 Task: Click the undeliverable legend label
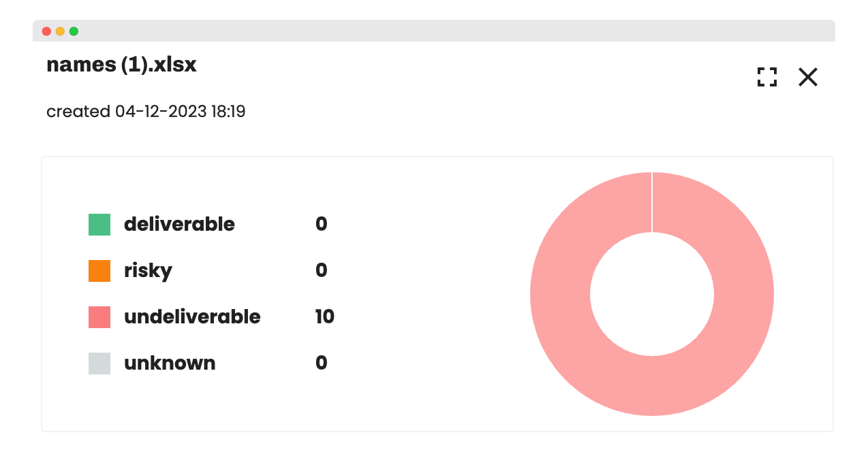[x=192, y=317]
